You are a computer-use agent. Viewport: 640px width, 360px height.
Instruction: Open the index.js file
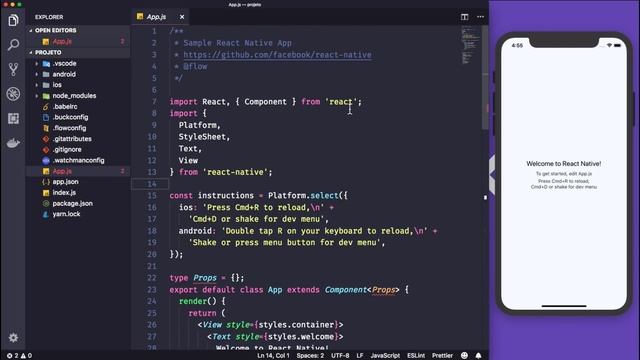coord(64,193)
